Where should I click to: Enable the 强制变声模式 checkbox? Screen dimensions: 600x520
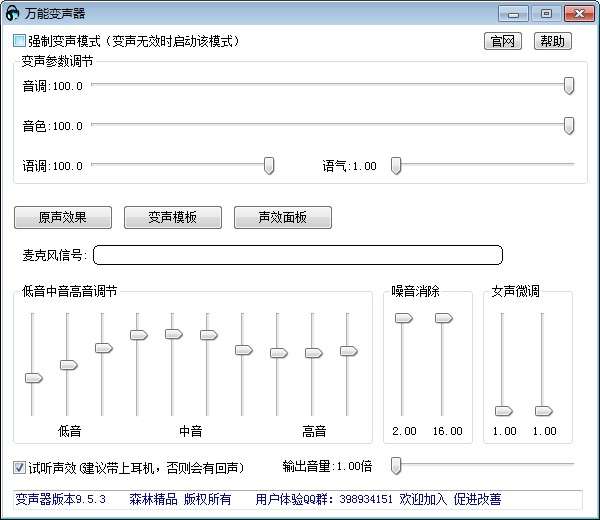coord(19,41)
